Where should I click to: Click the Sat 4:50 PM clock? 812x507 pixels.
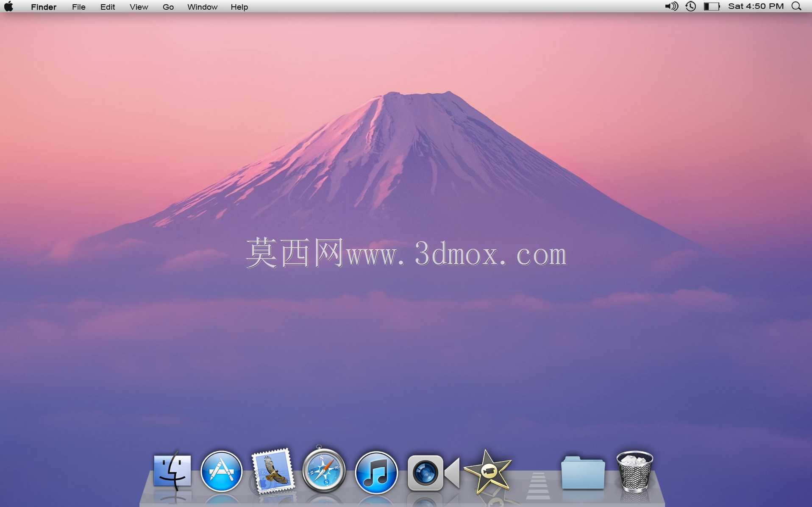(x=756, y=6)
